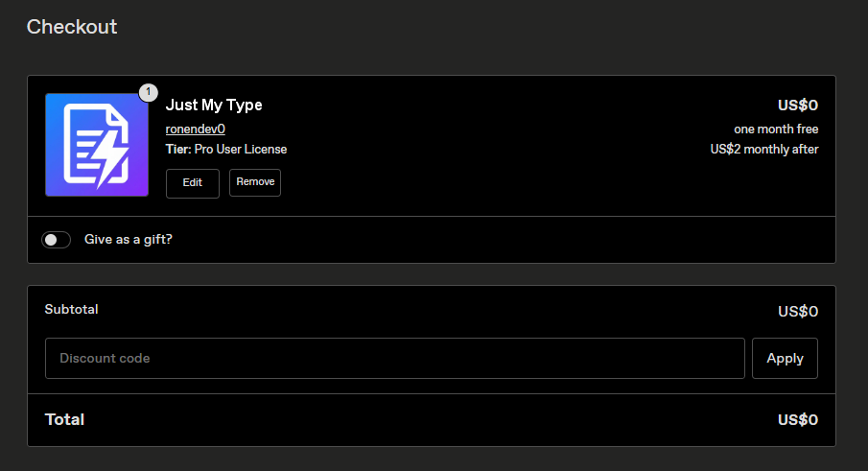Image resolution: width=868 pixels, height=471 pixels.
Task: Click the bold "Tier:" label
Action: (178, 150)
